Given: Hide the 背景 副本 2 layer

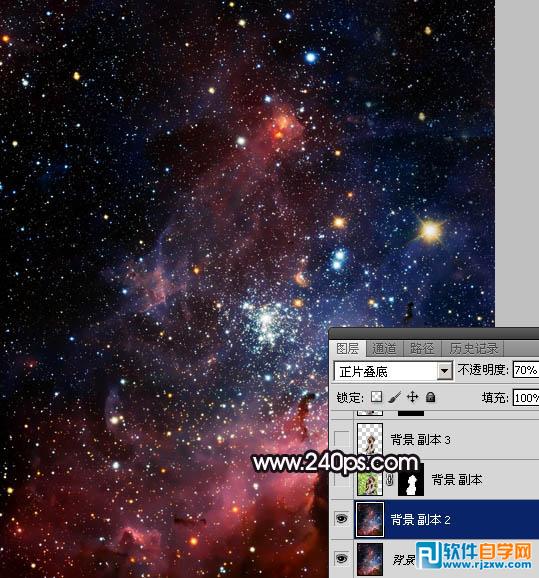Looking at the screenshot, I should 341,519.
